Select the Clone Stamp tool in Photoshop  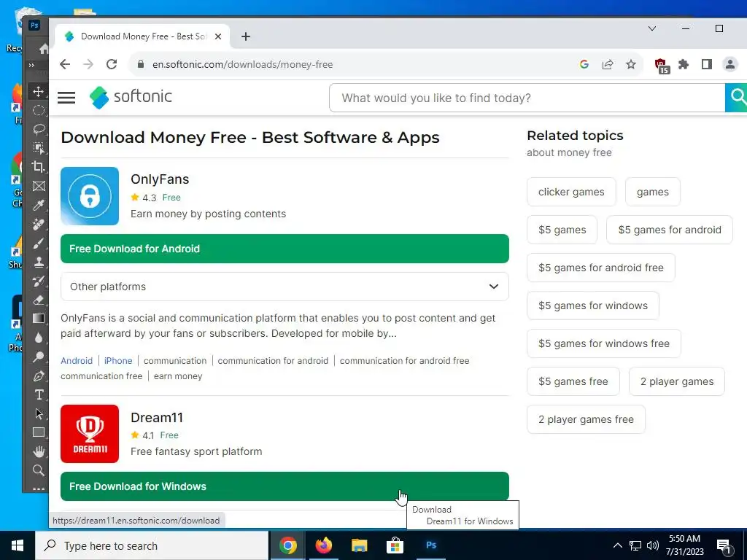pos(39,262)
